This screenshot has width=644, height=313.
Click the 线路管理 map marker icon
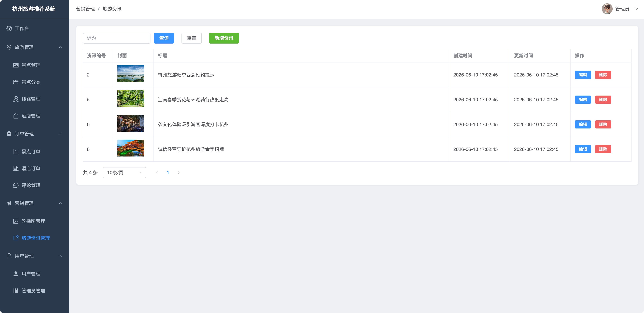pos(16,99)
